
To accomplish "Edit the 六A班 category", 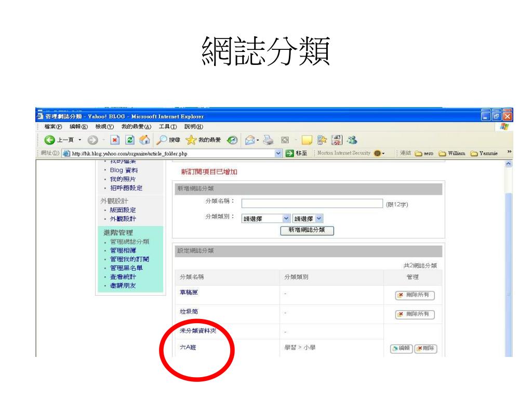I will [x=402, y=349].
